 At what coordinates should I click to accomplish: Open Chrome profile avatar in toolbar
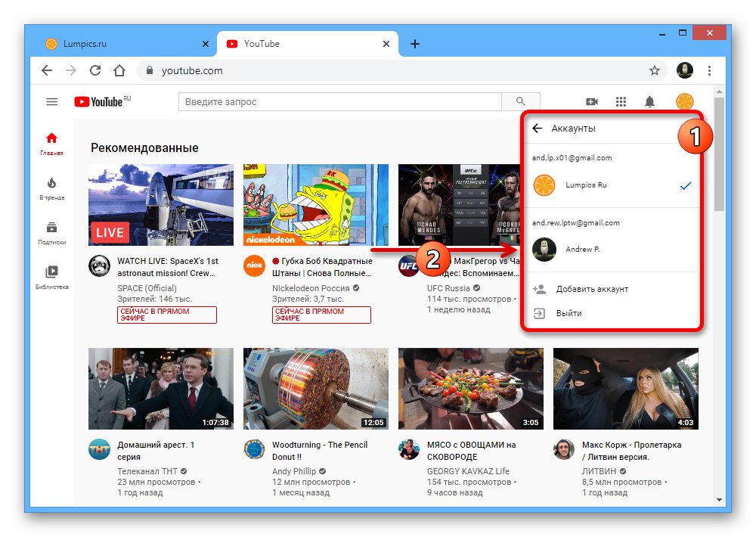coord(685,70)
